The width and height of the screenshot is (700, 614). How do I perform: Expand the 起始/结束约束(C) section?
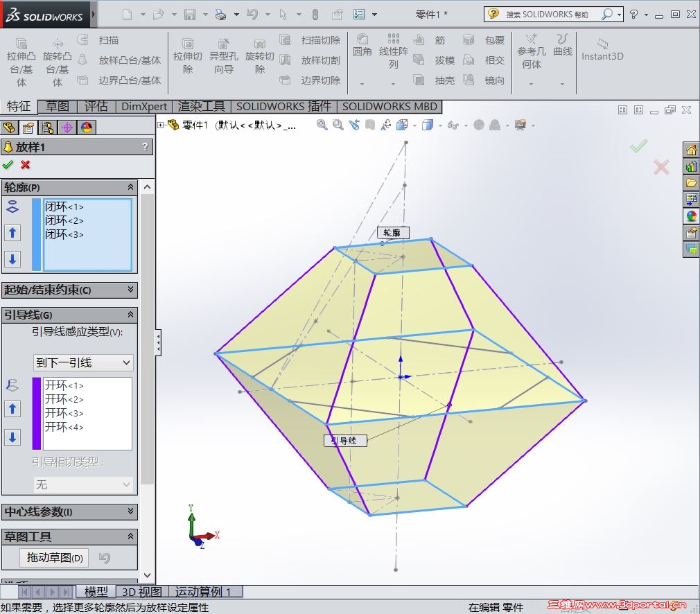pyautogui.click(x=130, y=290)
